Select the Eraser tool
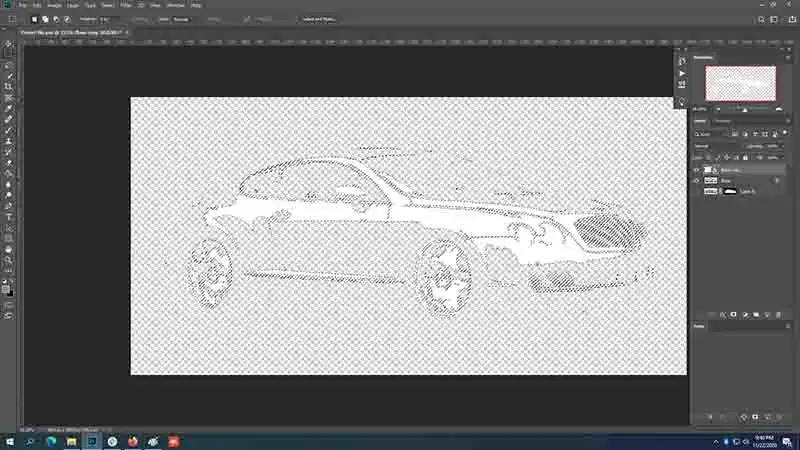 coord(9,163)
